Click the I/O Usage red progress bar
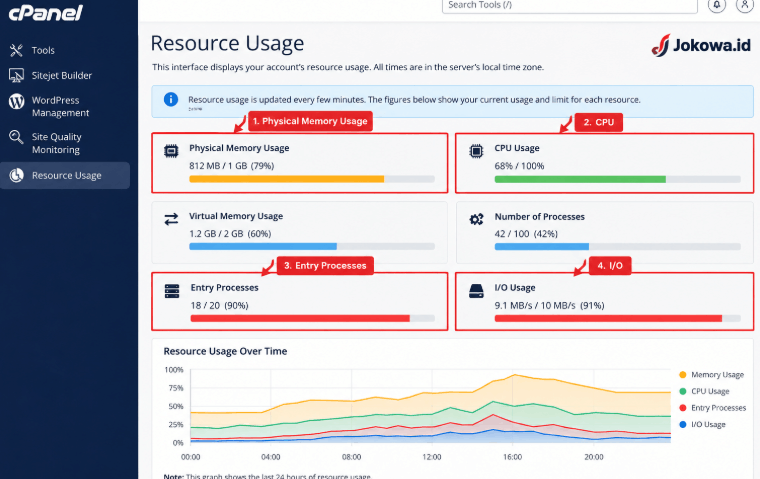The width and height of the screenshot is (760, 479). 618,319
